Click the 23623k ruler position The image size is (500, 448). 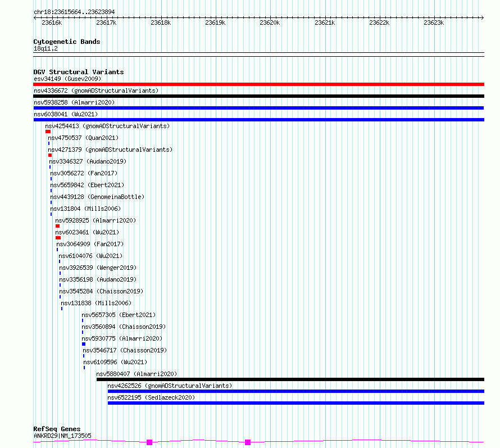point(434,22)
